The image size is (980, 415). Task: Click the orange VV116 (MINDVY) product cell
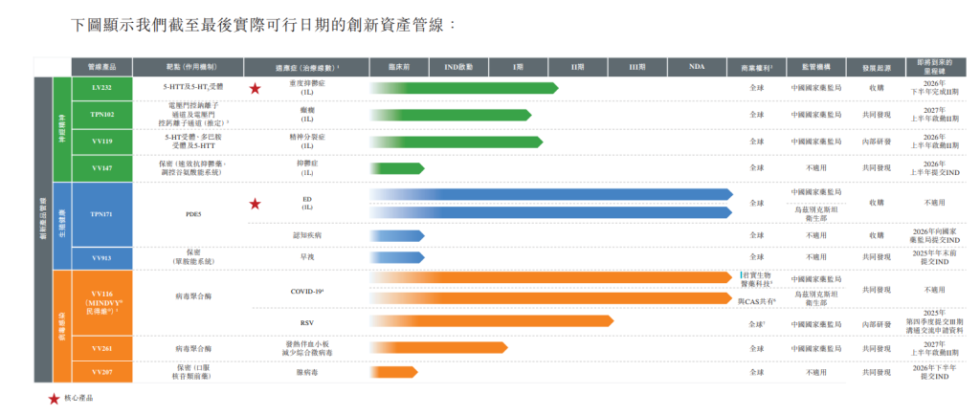pos(102,303)
